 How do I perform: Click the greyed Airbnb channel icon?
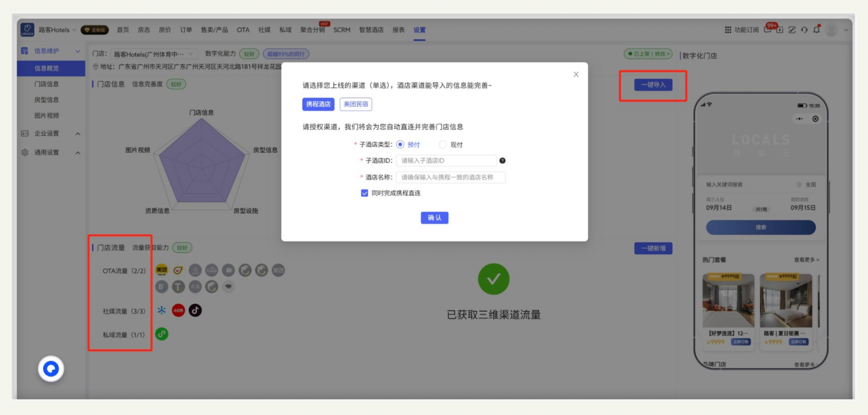click(x=195, y=270)
